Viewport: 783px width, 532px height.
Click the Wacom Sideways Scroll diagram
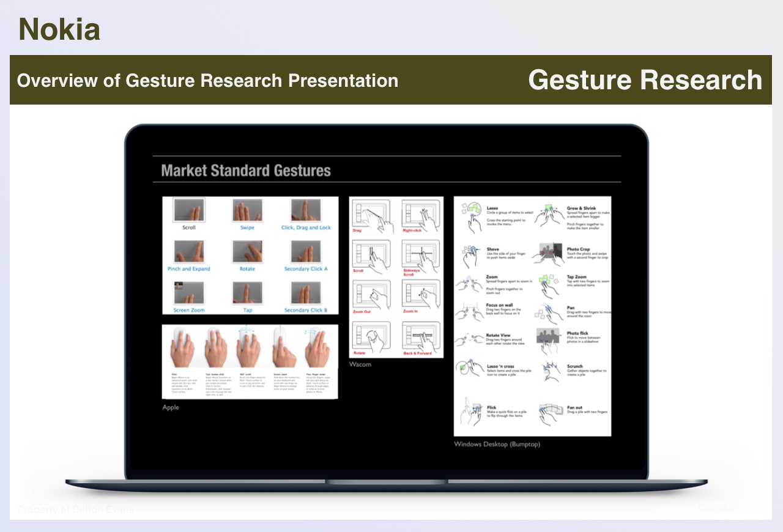click(420, 254)
